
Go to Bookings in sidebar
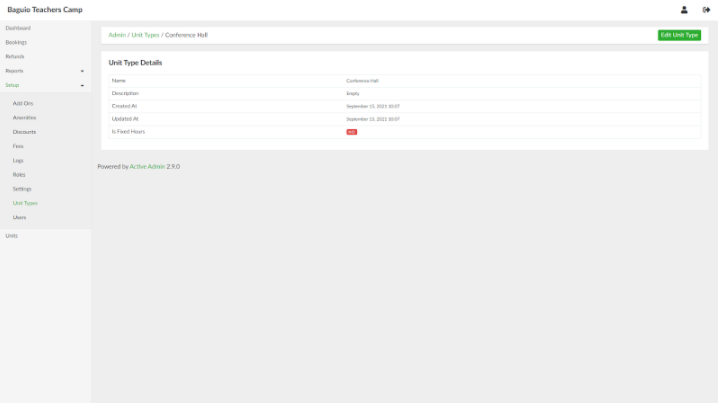coord(16,42)
